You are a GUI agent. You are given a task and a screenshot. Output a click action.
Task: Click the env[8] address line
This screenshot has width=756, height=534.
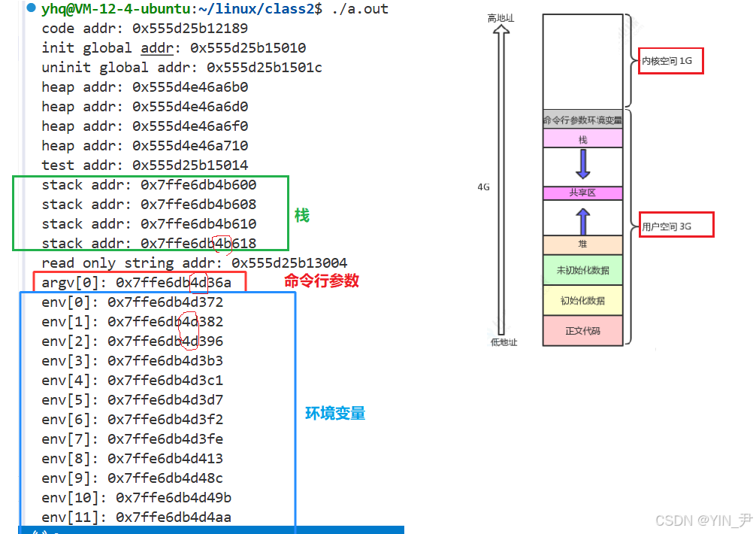click(132, 458)
